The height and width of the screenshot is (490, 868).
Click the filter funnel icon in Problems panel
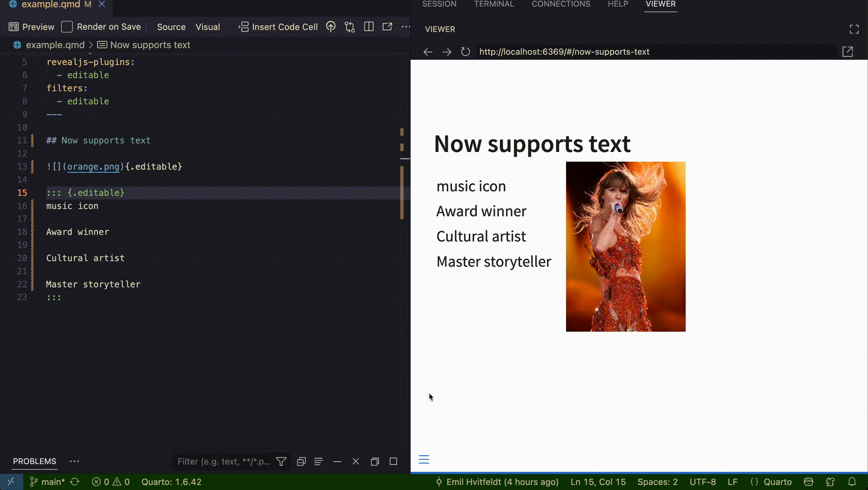point(281,461)
